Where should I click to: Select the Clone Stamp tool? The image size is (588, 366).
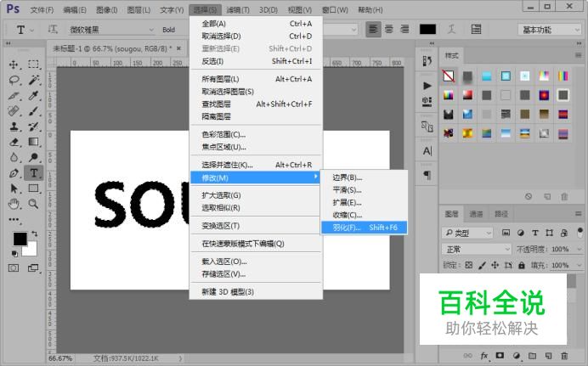[x=14, y=127]
